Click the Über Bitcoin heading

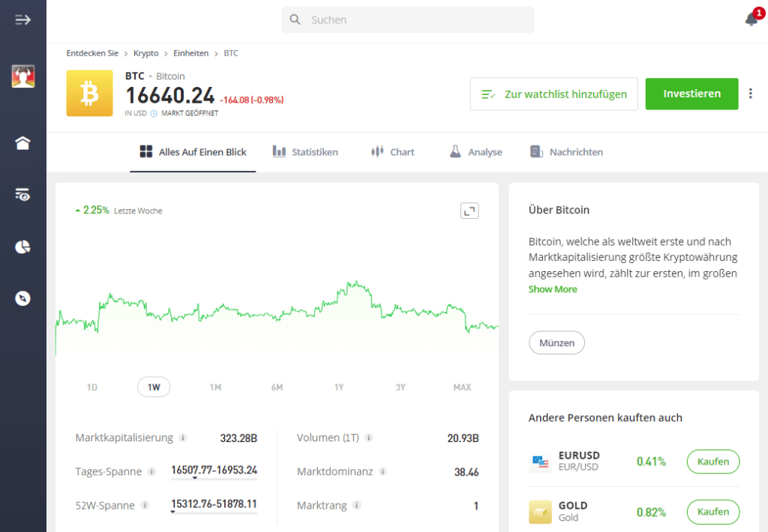point(559,210)
